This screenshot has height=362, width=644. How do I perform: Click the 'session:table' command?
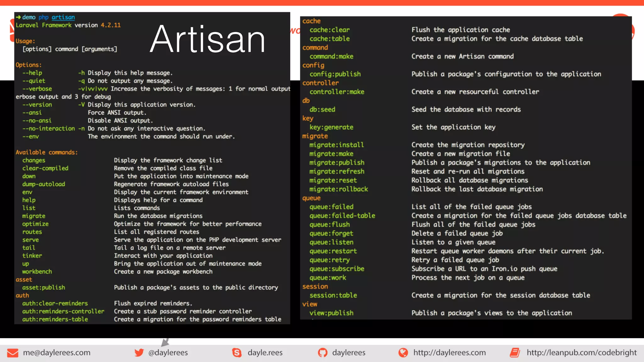point(333,295)
